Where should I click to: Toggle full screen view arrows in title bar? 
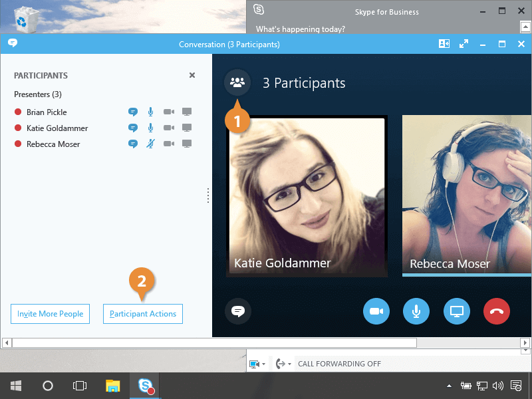pos(464,44)
